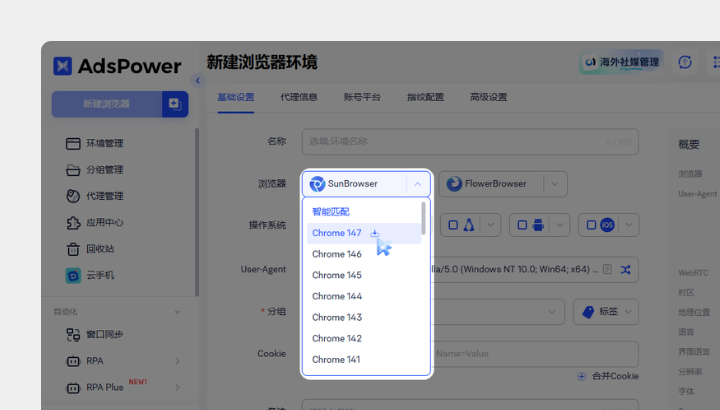The height and width of the screenshot is (410, 720).
Task: Click the AdsPower logo
Action: pyautogui.click(x=117, y=66)
